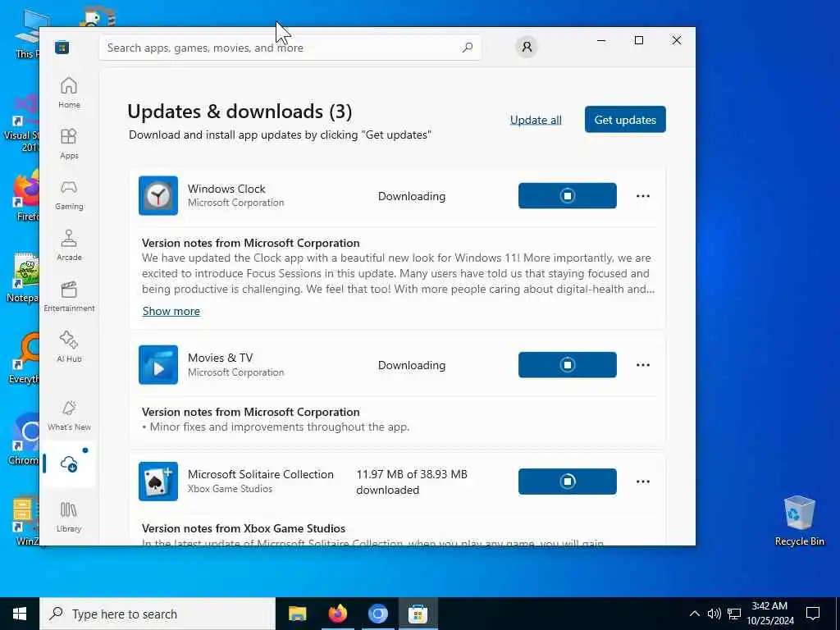Screen dimensions: 840x630
Task: Click the Microsoft Store logo icon
Action: pyautogui.click(x=62, y=48)
